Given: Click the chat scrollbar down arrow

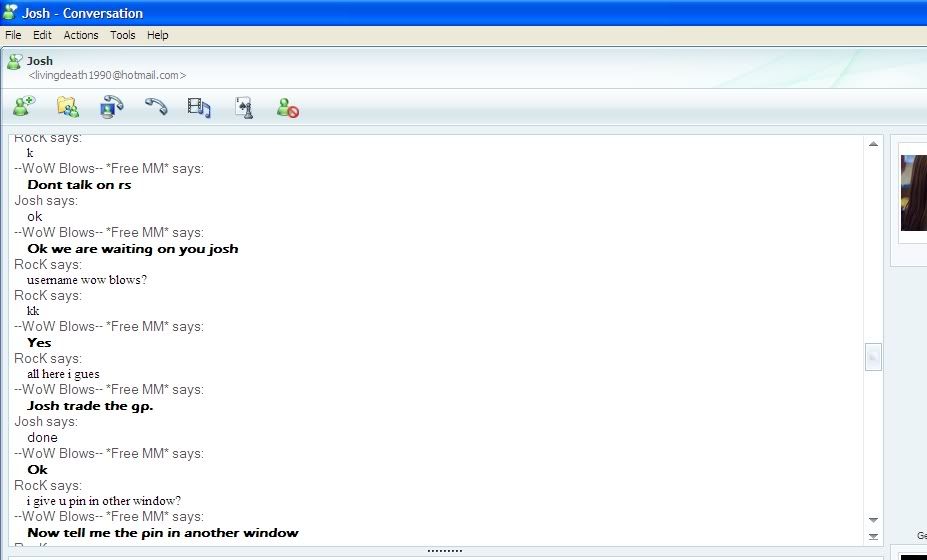Looking at the screenshot, I should (873, 520).
